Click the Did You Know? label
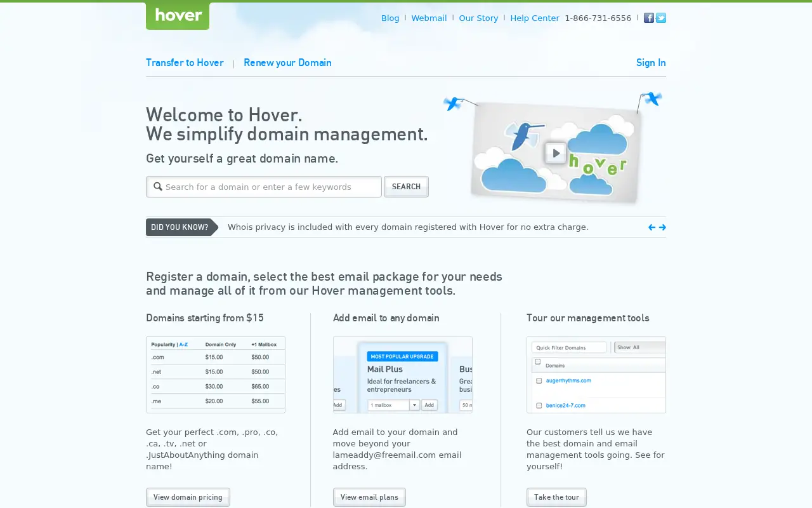This screenshot has height=508, width=812. point(181,227)
